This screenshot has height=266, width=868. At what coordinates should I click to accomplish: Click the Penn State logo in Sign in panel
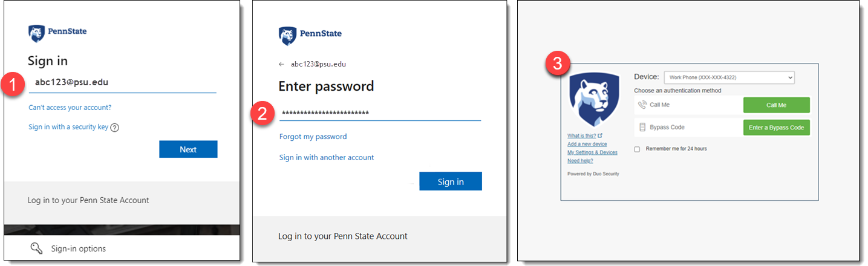click(x=57, y=33)
